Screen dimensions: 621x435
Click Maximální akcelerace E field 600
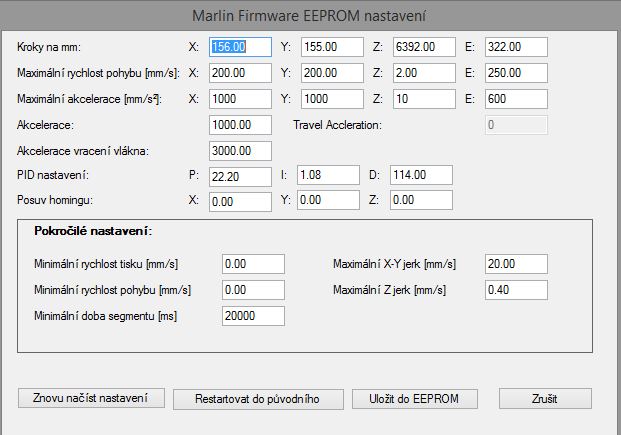516,99
